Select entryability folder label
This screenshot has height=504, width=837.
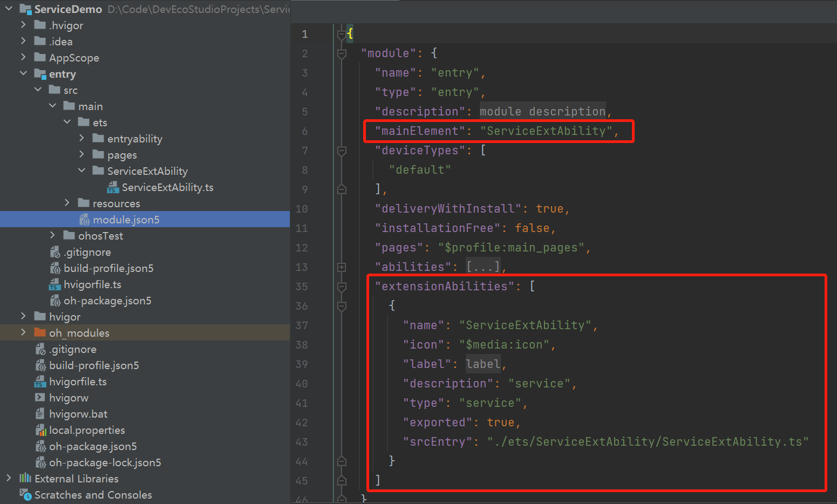point(135,139)
